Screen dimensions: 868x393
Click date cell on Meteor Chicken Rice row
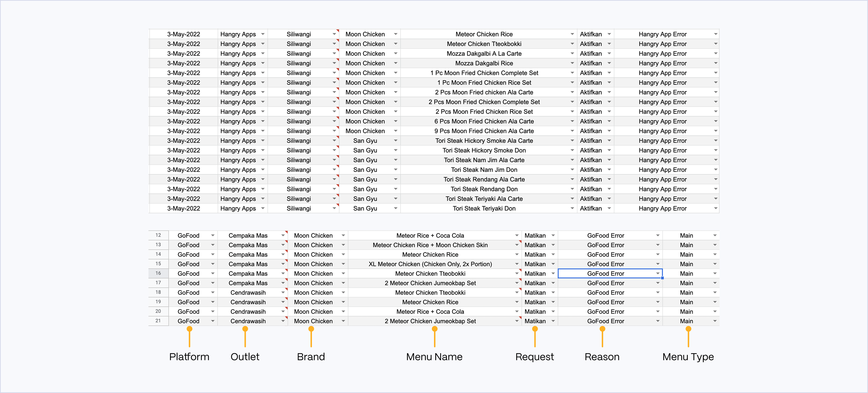tap(184, 34)
